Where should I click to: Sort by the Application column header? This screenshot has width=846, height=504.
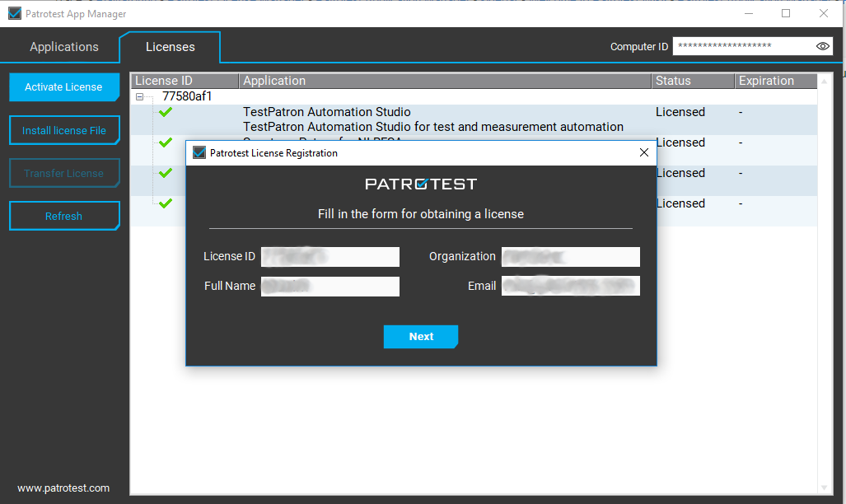pyautogui.click(x=445, y=81)
